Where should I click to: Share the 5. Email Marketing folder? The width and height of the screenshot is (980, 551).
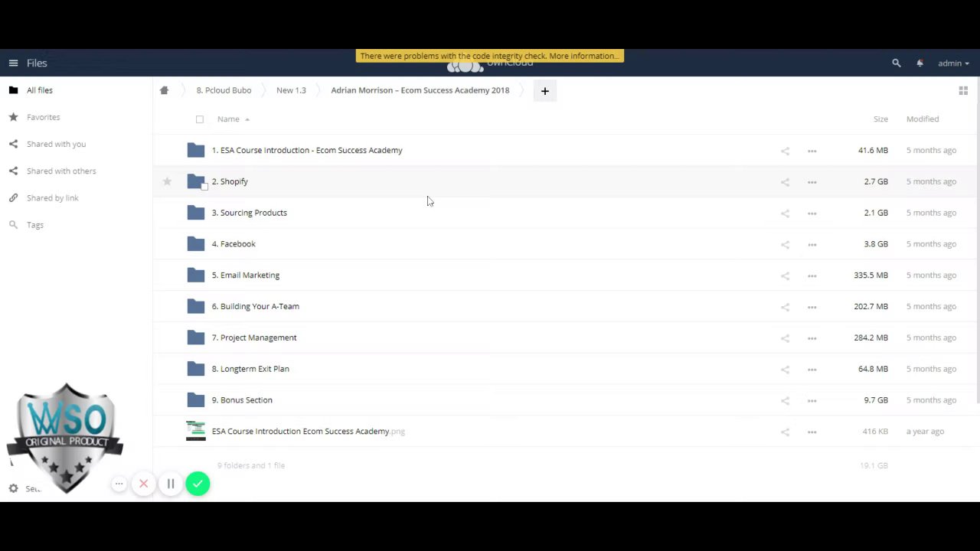(785, 275)
